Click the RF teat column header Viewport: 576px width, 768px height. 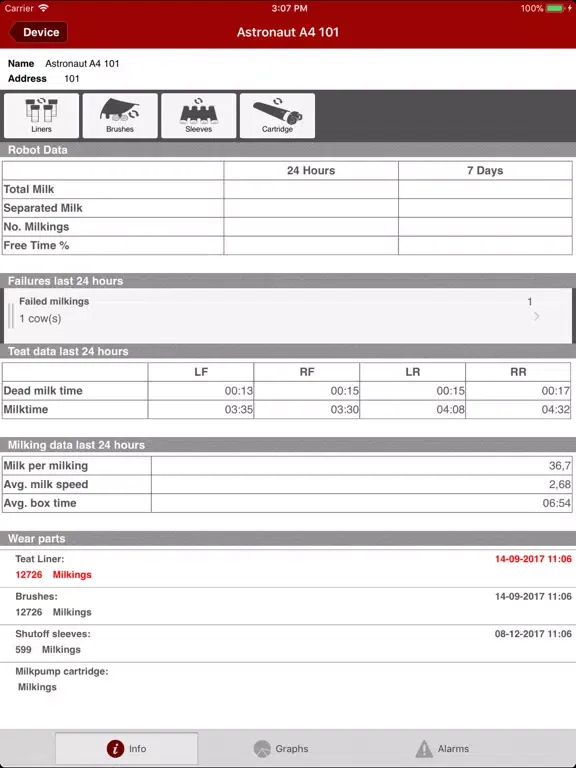tap(307, 372)
